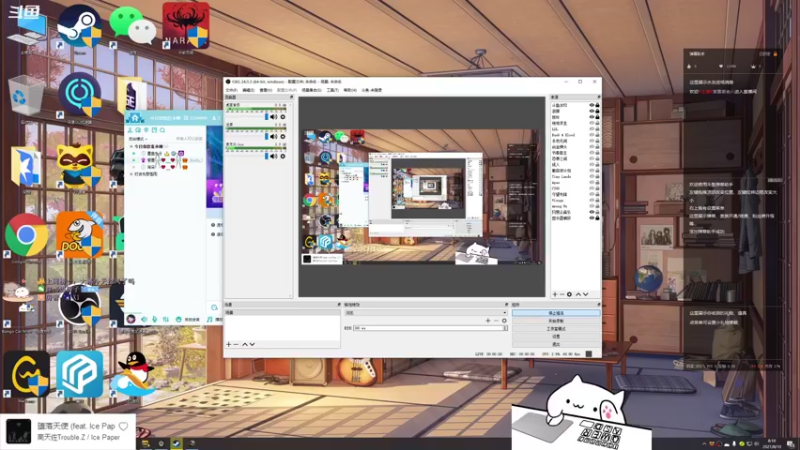This screenshot has height=450, width=800.
Task: Open source properties gear in Sources toolbar
Action: (x=569, y=294)
